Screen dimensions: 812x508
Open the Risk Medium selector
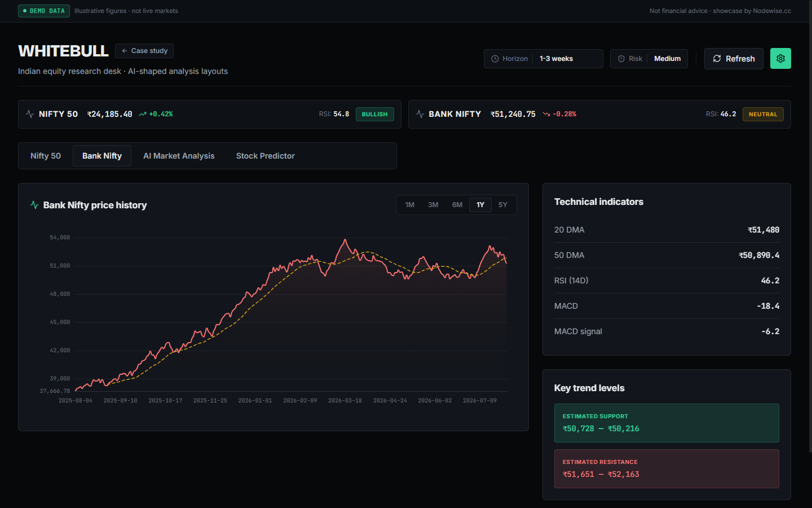(649, 59)
